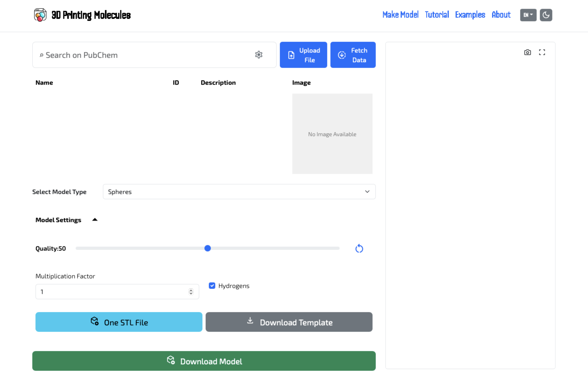Open the Examples page
Viewport: 588px width, 380px height.
point(470,15)
